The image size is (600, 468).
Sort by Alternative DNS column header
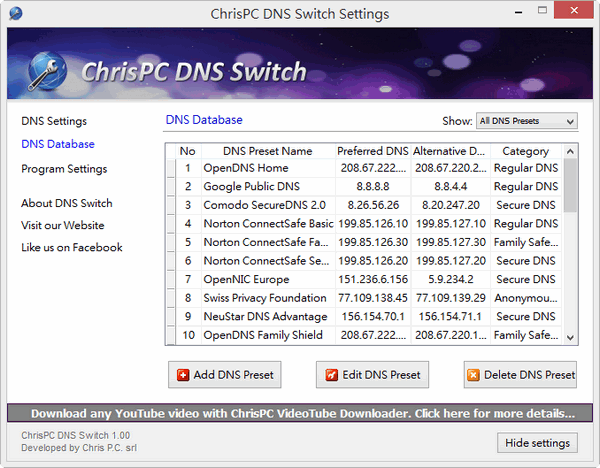coord(450,151)
